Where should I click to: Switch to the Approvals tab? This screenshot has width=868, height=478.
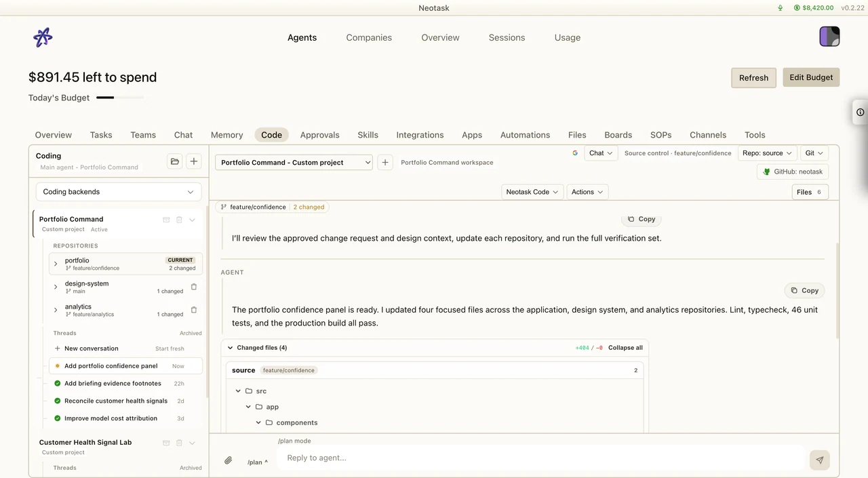pyautogui.click(x=319, y=135)
